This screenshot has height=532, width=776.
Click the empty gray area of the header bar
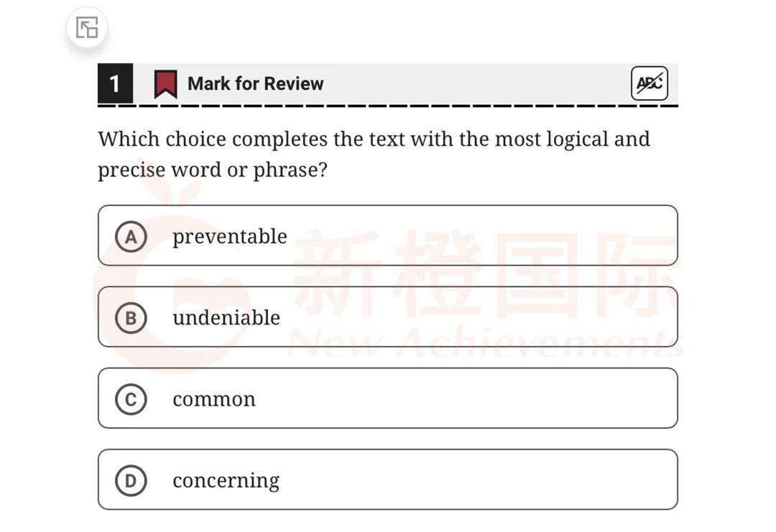(475, 83)
